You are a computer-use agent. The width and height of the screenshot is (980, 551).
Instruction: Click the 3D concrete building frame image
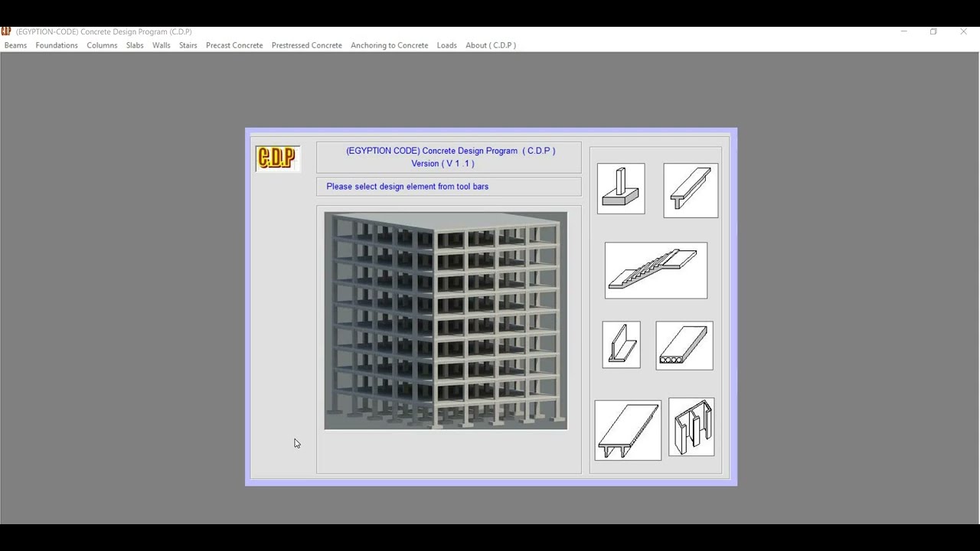click(x=446, y=321)
